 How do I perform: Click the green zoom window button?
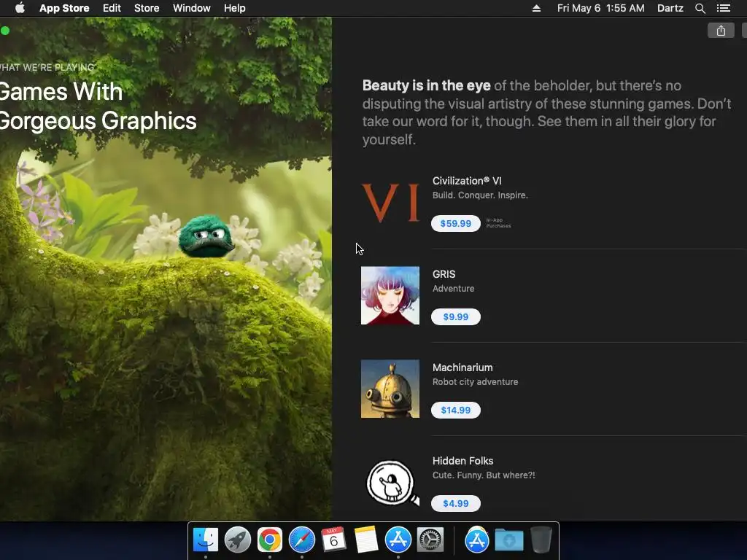point(5,31)
